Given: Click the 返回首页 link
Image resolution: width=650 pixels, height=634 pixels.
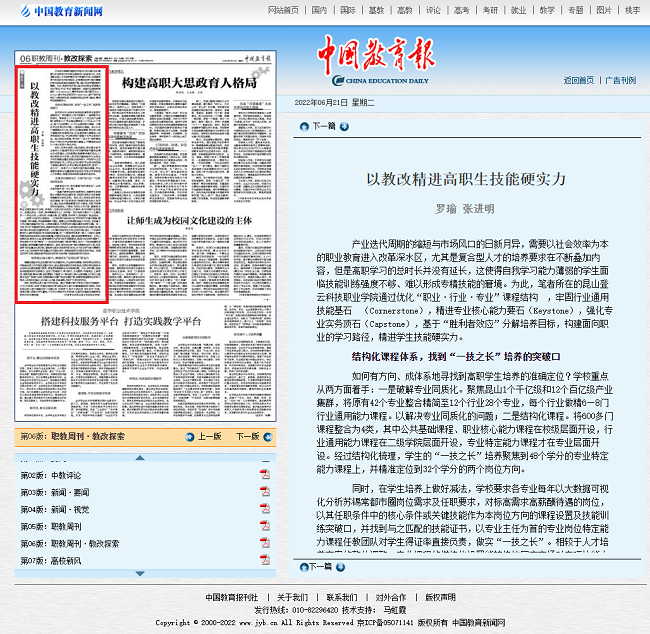Looking at the screenshot, I should pos(578,80).
